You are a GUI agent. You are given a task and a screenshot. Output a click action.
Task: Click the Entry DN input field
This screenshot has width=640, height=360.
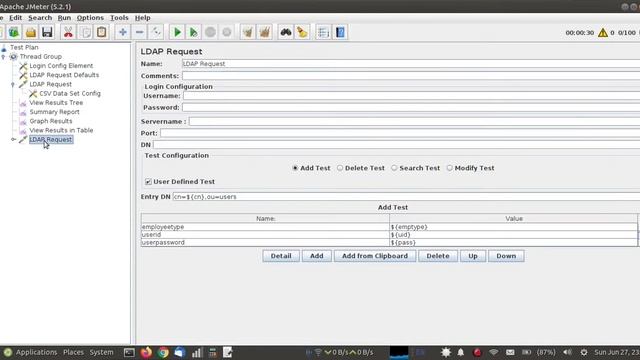pos(406,197)
